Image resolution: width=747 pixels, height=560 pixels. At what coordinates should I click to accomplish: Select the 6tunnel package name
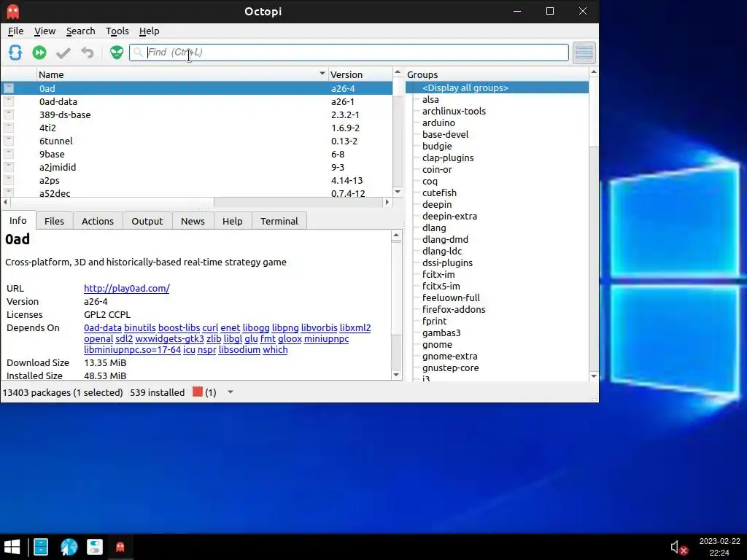pyautogui.click(x=56, y=141)
